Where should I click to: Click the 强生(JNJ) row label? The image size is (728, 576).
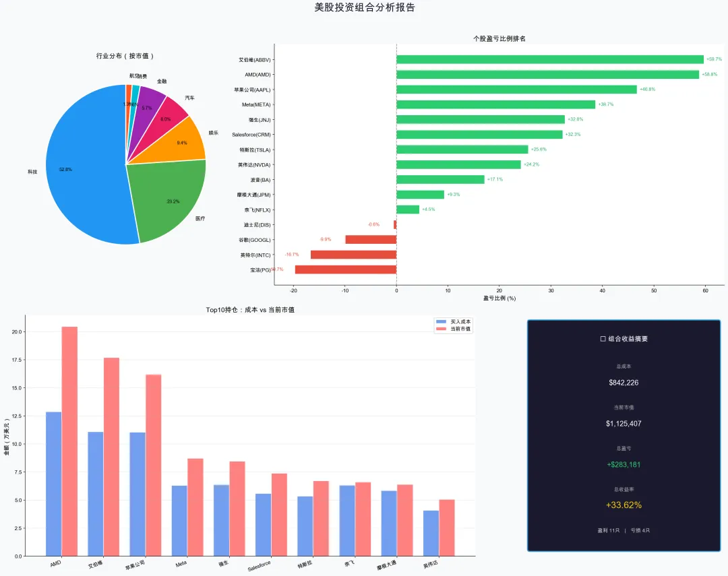tap(260, 120)
